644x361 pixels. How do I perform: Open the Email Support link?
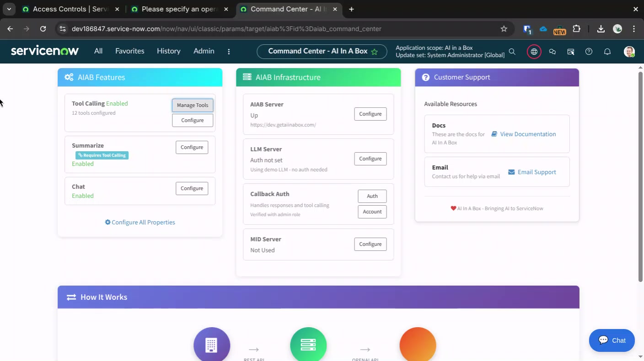click(532, 172)
